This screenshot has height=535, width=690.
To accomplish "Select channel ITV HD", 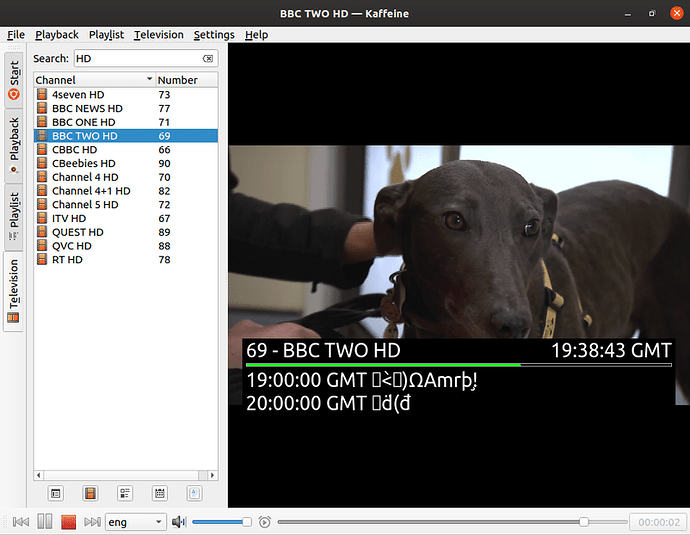I will [126, 218].
